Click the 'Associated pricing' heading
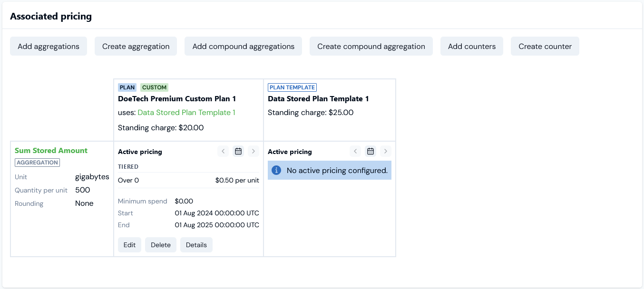This screenshot has height=289, width=644. tap(51, 16)
